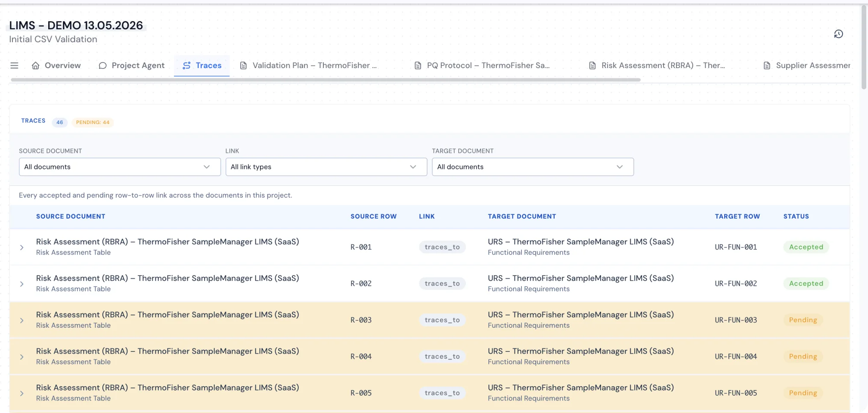Image resolution: width=868 pixels, height=413 pixels.
Task: Open the Risk Assessment (RBRA) tab
Action: [657, 65]
